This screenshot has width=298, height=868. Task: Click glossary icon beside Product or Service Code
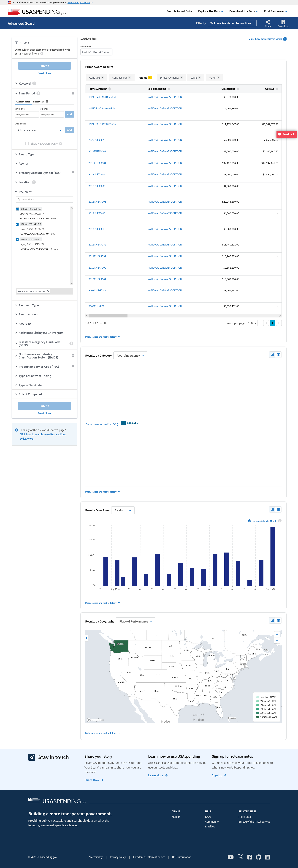click(x=73, y=367)
